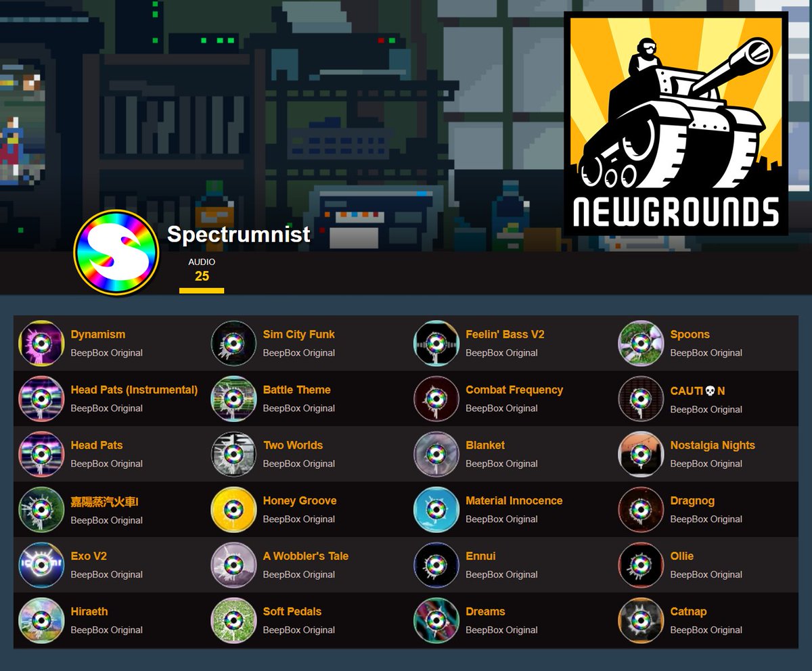
Task: Click the Newgrounds tank logo
Action: (676, 124)
